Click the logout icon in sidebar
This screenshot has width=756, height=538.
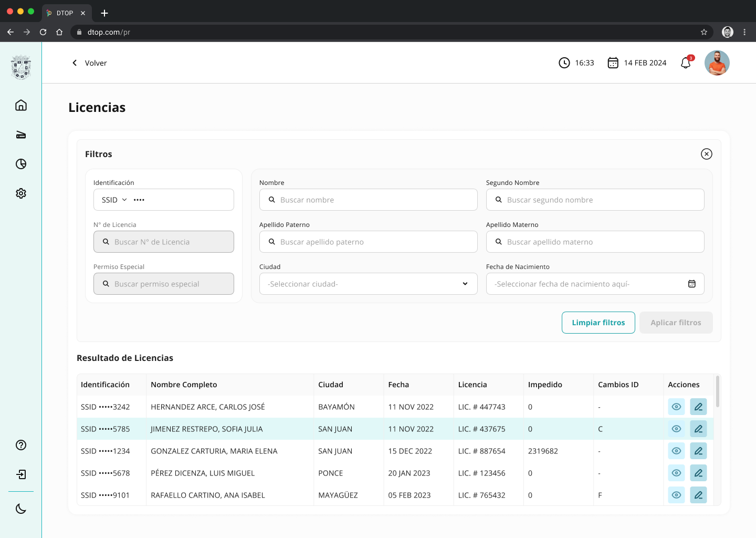[x=21, y=474]
